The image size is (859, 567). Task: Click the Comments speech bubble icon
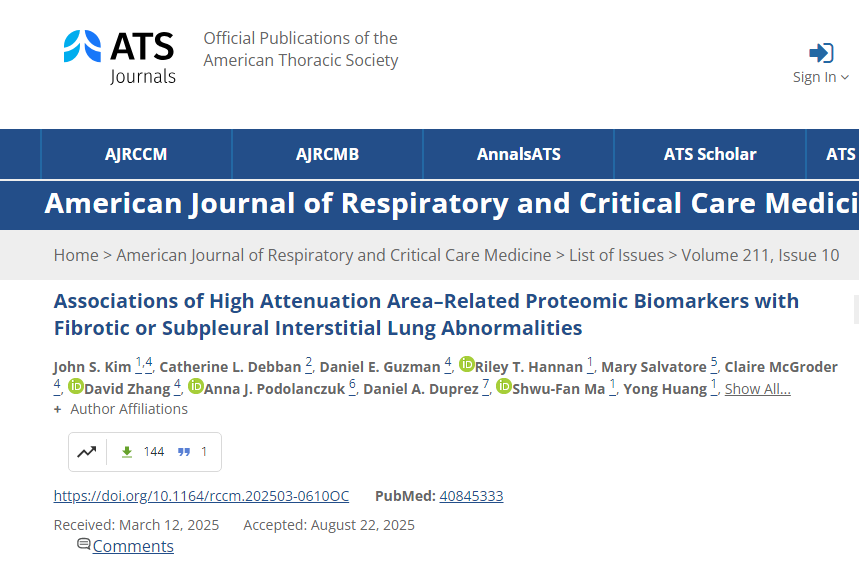(x=84, y=545)
